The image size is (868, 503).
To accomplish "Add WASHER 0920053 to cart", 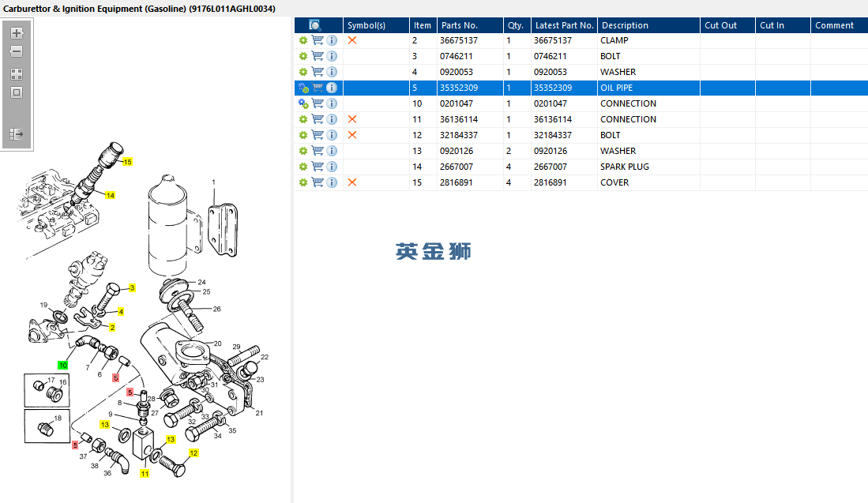I will (x=318, y=72).
